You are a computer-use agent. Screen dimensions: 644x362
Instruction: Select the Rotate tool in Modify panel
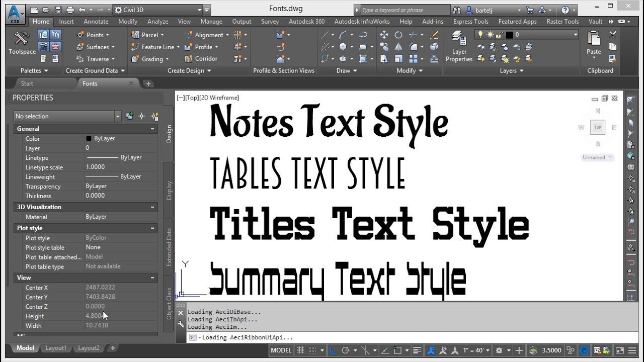tap(398, 35)
